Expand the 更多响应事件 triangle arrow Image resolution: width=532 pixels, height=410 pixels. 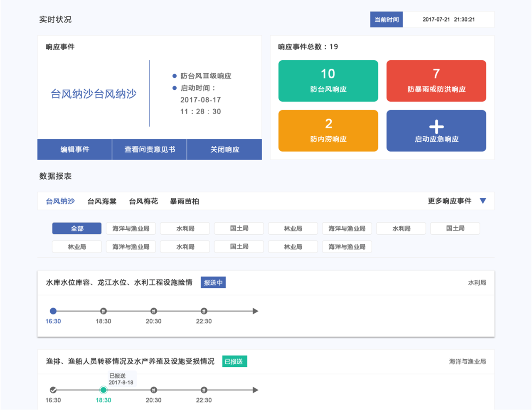[x=483, y=201]
